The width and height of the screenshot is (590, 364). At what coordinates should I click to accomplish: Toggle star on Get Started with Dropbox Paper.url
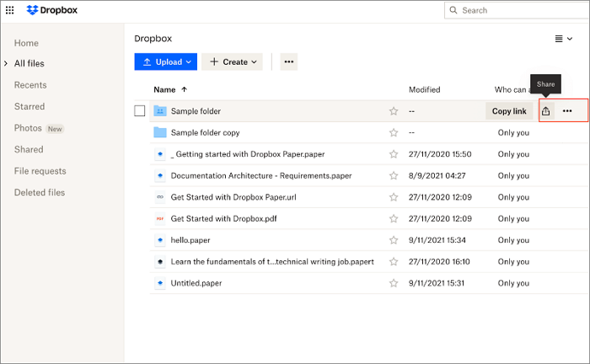pos(393,197)
